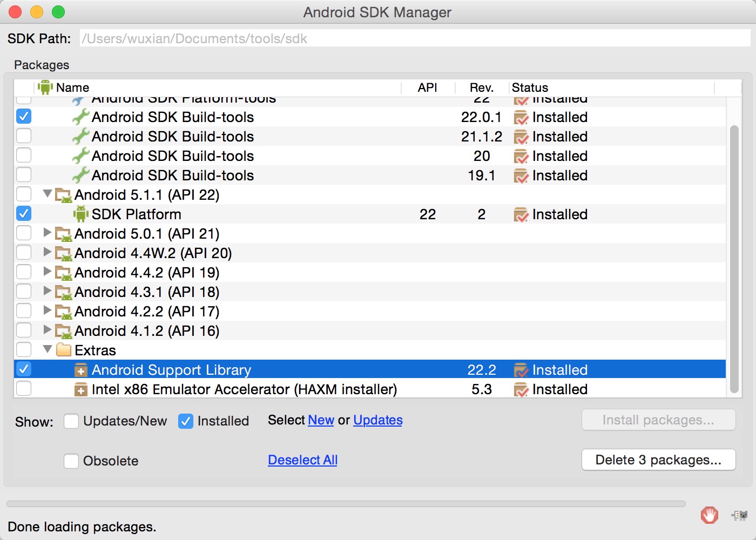The image size is (756, 540).
Task: Click the folder icon for Android 4.3.1 (API 18)
Action: (64, 292)
